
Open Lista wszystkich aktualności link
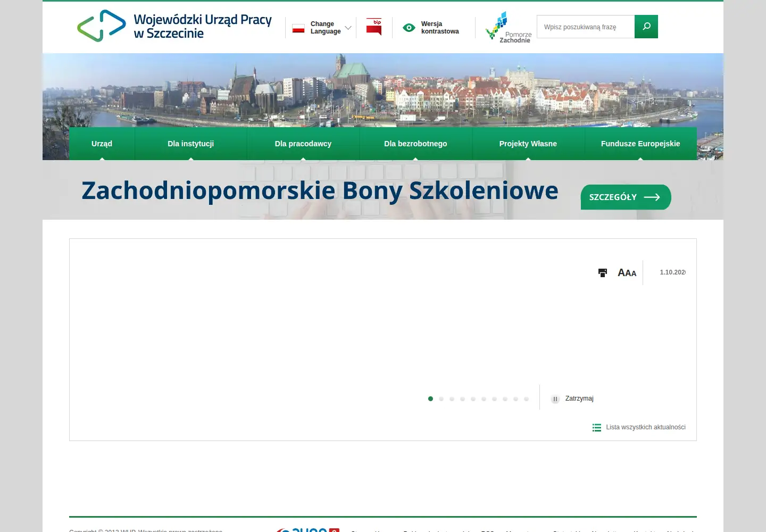coord(646,427)
